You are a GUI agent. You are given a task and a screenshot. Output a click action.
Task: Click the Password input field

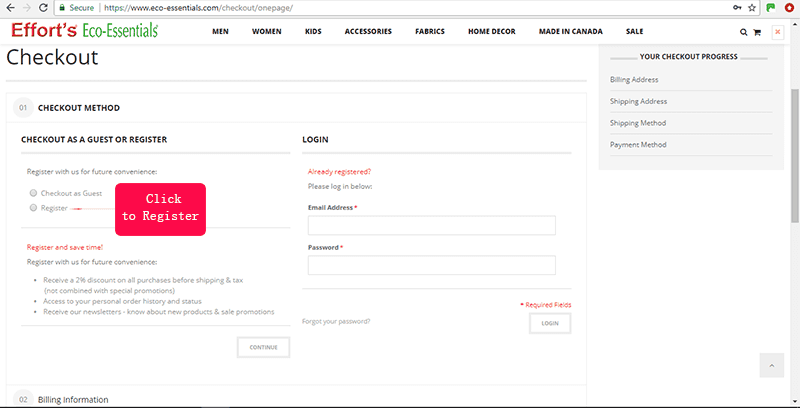pos(431,265)
